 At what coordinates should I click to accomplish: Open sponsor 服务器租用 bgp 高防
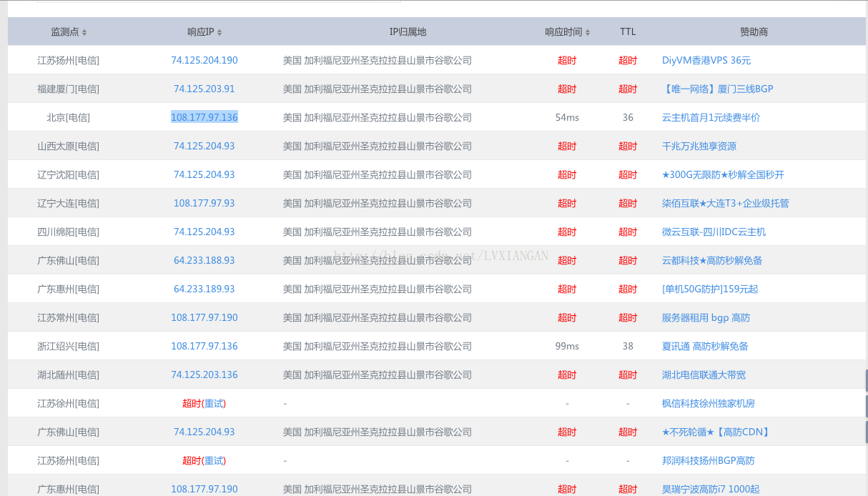[x=706, y=317]
